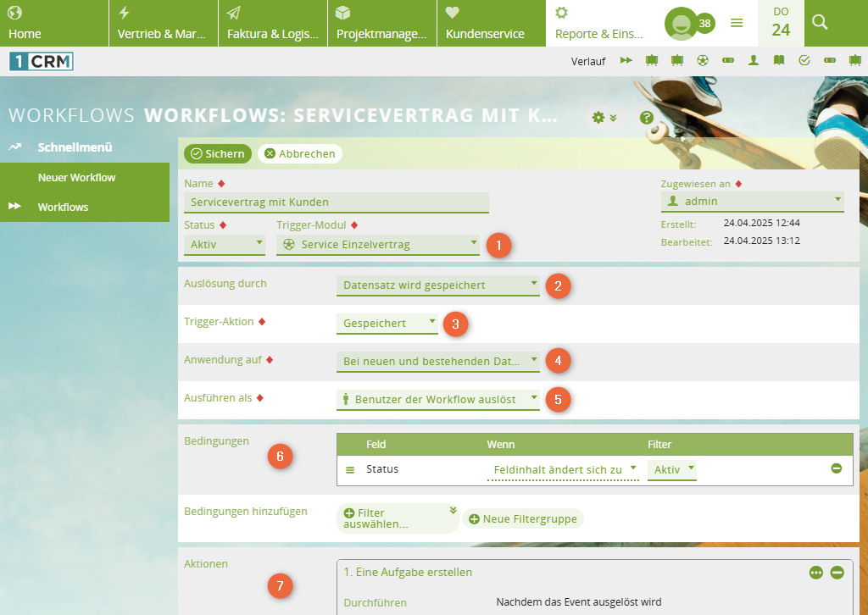Click the Status cell in Bedingungen table

coord(382,469)
